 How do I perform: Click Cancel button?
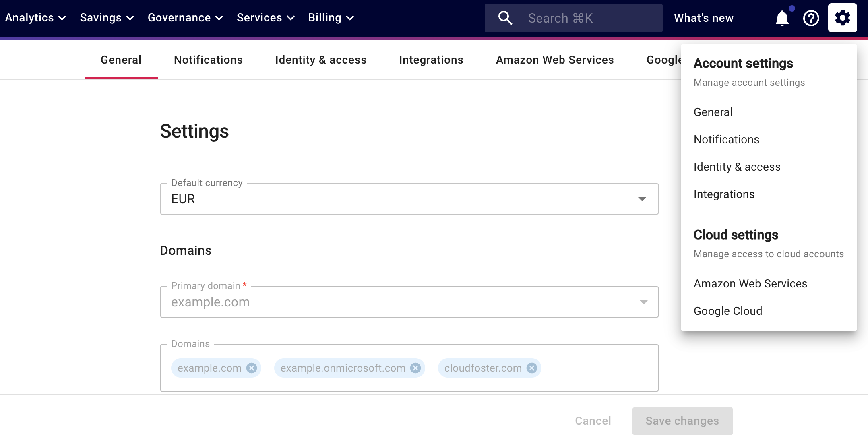pyautogui.click(x=593, y=420)
